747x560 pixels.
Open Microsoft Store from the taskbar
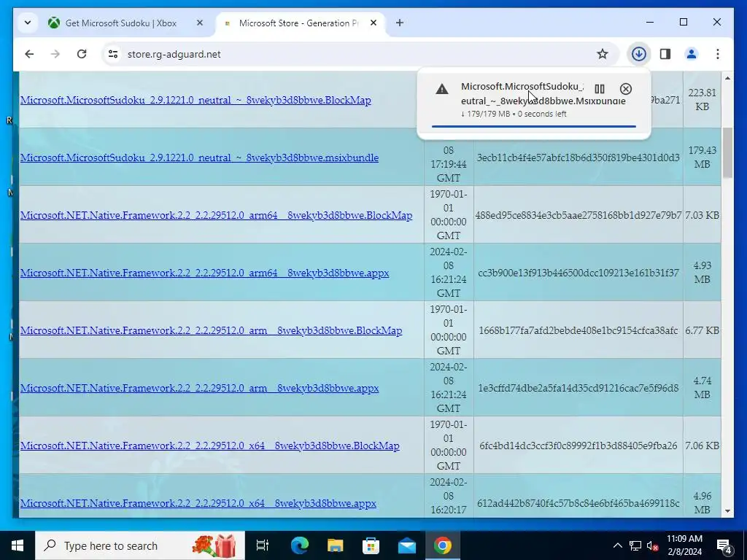[x=371, y=545]
